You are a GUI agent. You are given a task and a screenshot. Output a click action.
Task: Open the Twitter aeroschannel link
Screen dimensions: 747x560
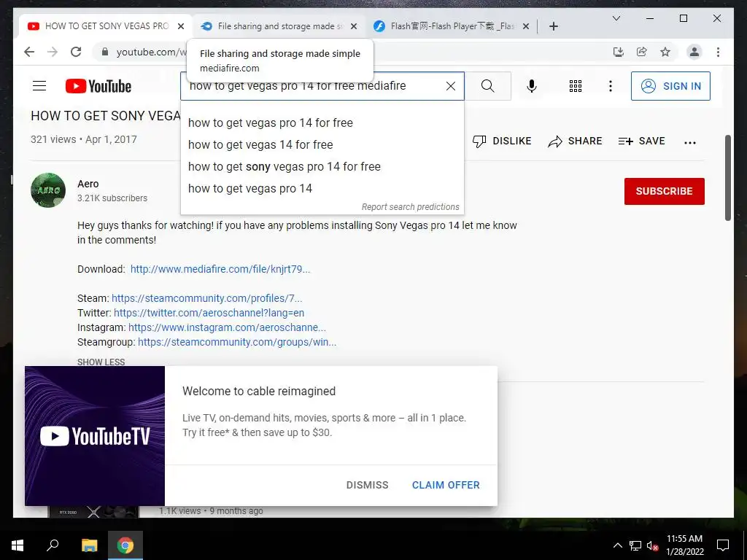[209, 313]
